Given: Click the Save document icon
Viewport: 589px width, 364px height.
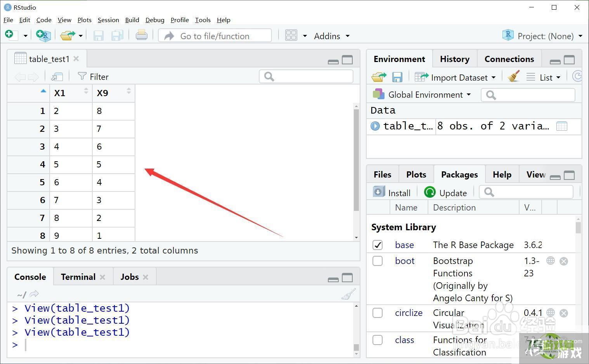Looking at the screenshot, I should click(99, 36).
